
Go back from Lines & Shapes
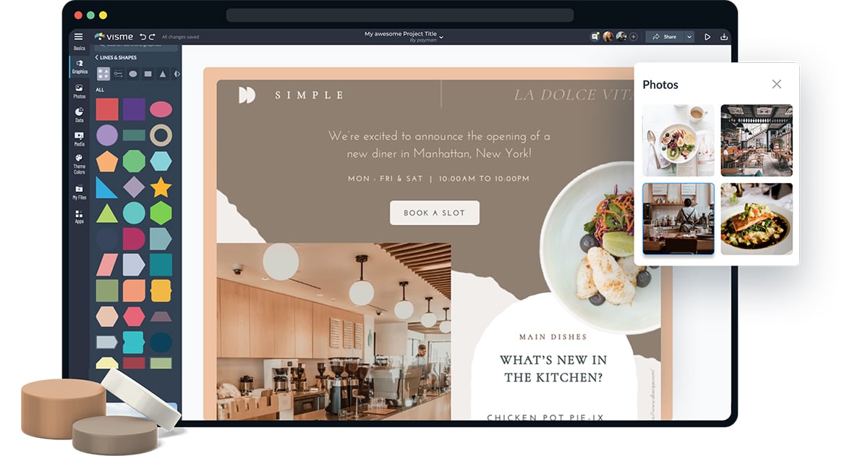coord(97,57)
